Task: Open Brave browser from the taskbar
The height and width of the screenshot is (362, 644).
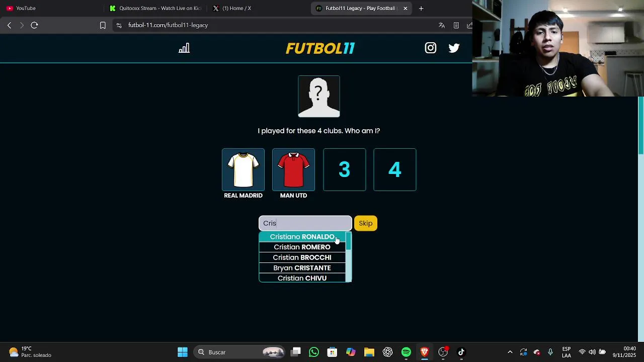Action: 425,352
